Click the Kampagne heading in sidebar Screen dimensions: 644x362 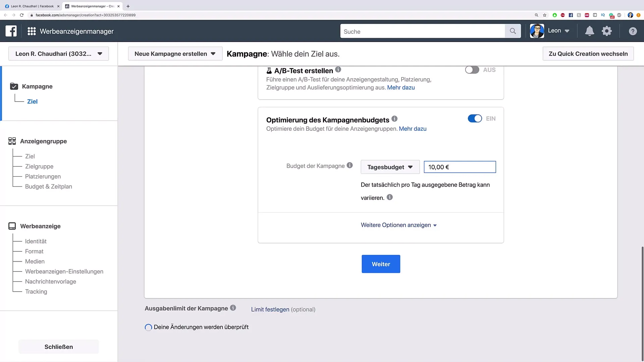tap(37, 86)
